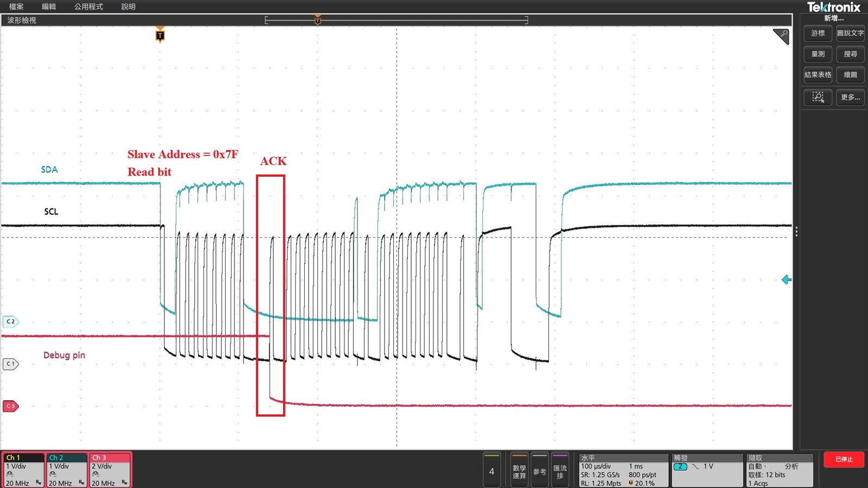Open the 水平 horizontal settings badge

click(623, 470)
